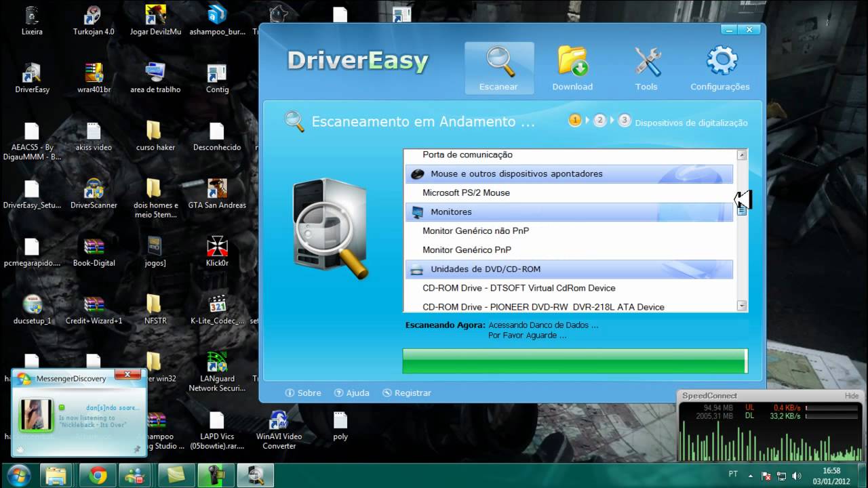
Task: Open the Tools tab
Action: point(646,68)
